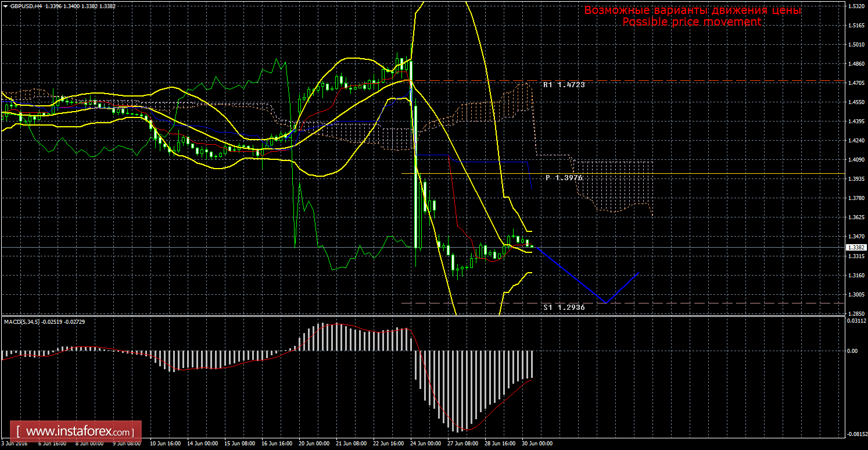Click the current price tag 1.3382
The image size is (868, 450).
pyautogui.click(x=856, y=247)
